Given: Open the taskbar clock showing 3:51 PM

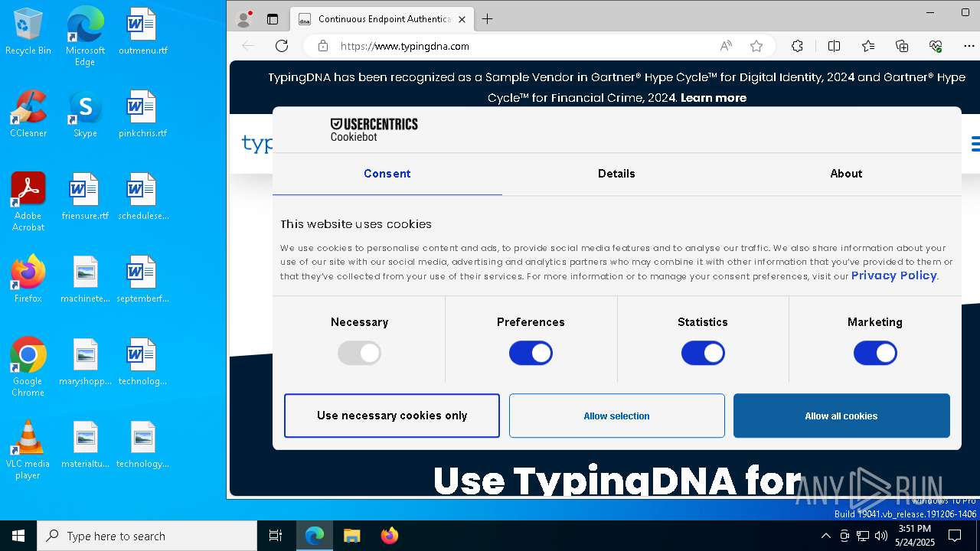Looking at the screenshot, I should (x=914, y=536).
